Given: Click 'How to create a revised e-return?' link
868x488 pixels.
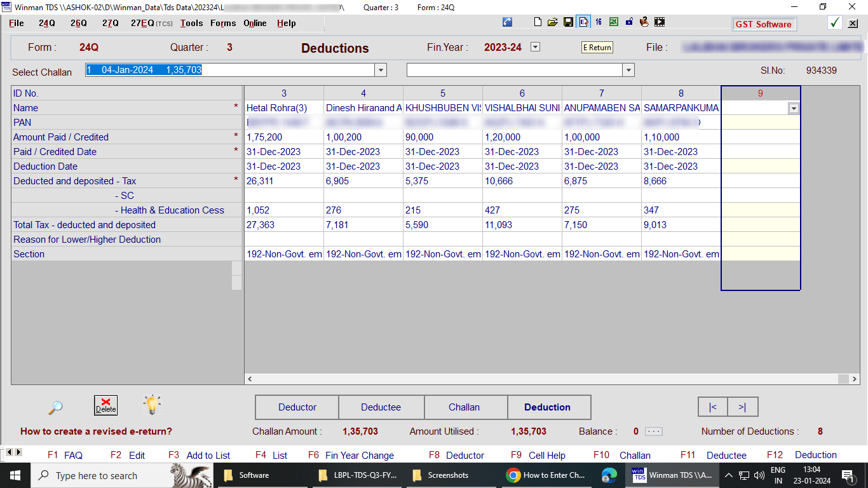Looking at the screenshot, I should click(x=96, y=431).
